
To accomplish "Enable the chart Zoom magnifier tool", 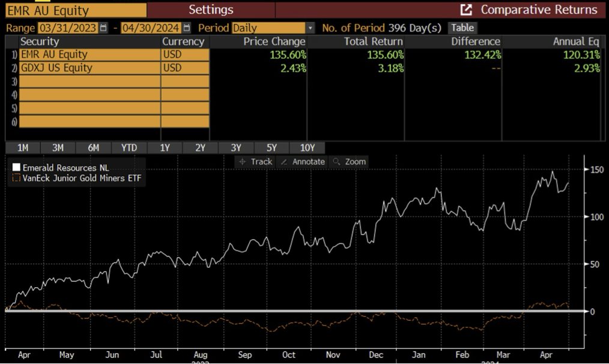I will [x=349, y=162].
